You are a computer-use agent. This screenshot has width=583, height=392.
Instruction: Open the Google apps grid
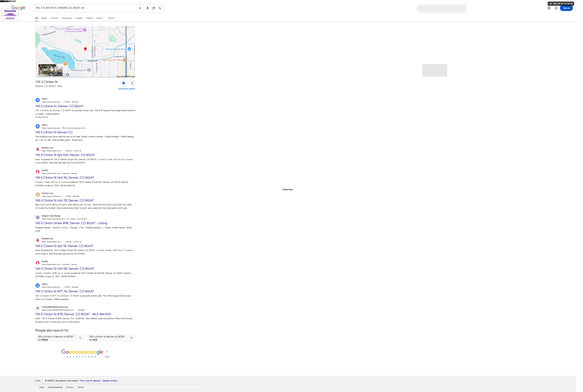coord(556,8)
